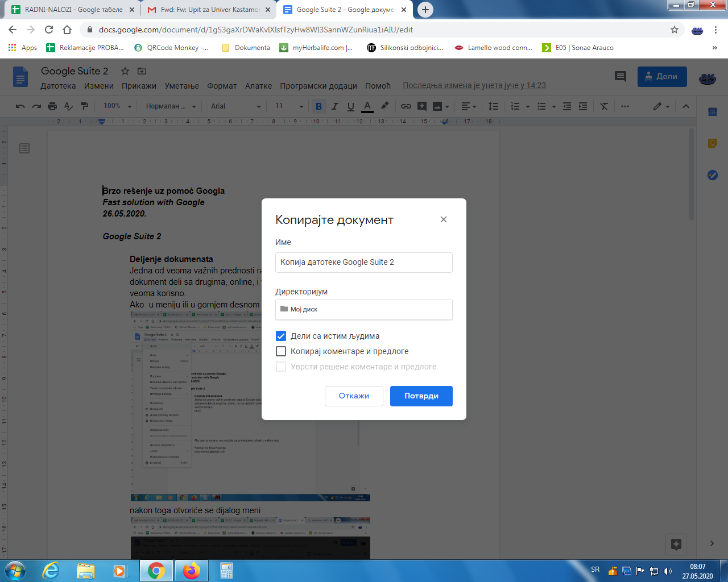The height and width of the screenshot is (582, 728).
Task: Click the Undo icon in toolbar
Action: (x=20, y=106)
